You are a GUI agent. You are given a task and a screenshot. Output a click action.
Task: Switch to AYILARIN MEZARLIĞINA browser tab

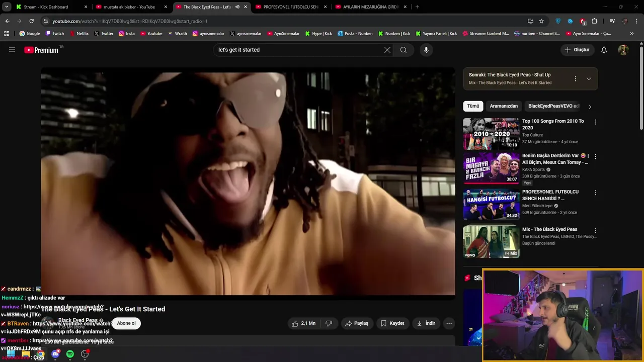(371, 7)
